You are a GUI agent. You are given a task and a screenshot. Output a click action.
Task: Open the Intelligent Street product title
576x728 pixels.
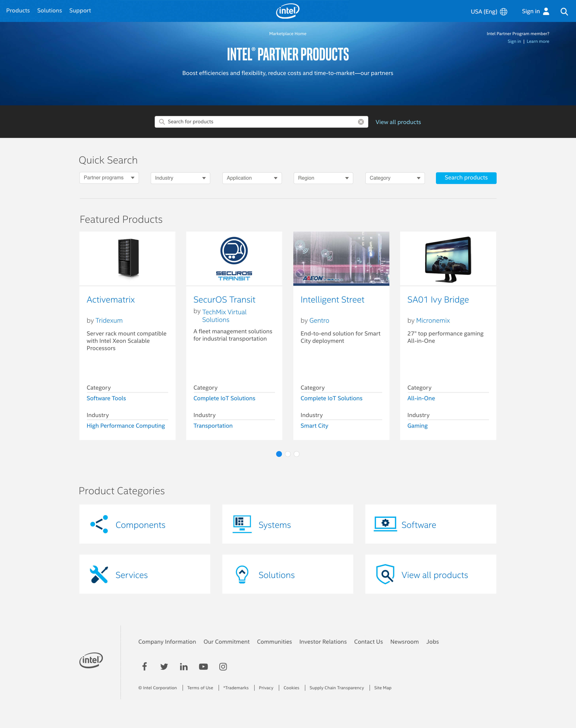(332, 300)
